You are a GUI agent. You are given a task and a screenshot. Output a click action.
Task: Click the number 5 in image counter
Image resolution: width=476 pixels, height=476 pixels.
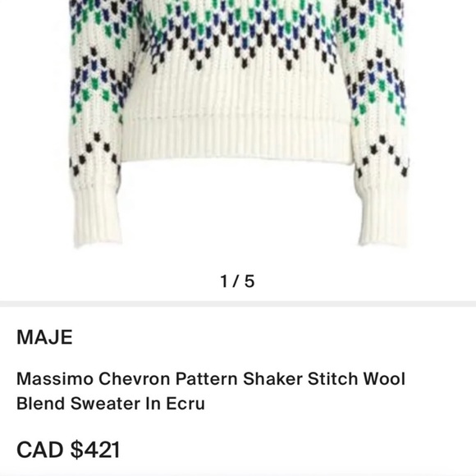pyautogui.click(x=249, y=281)
